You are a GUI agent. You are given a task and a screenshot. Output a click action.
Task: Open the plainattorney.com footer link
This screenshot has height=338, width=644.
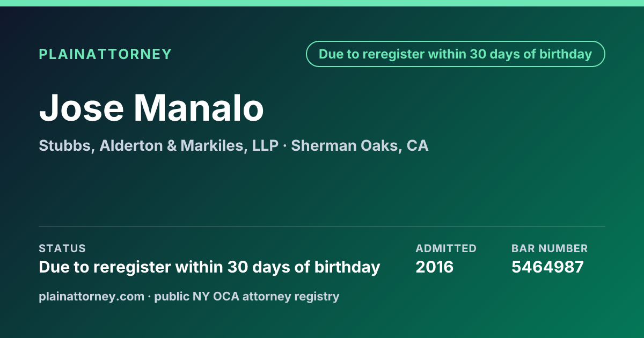click(x=91, y=297)
